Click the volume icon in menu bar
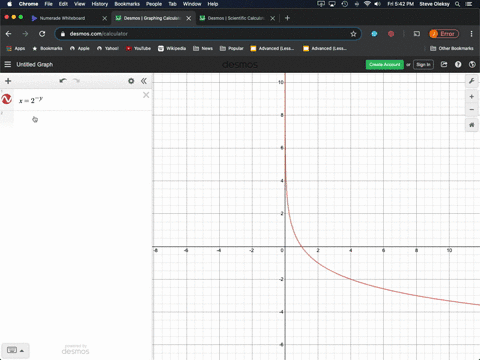The image size is (480, 360). click(377, 4)
